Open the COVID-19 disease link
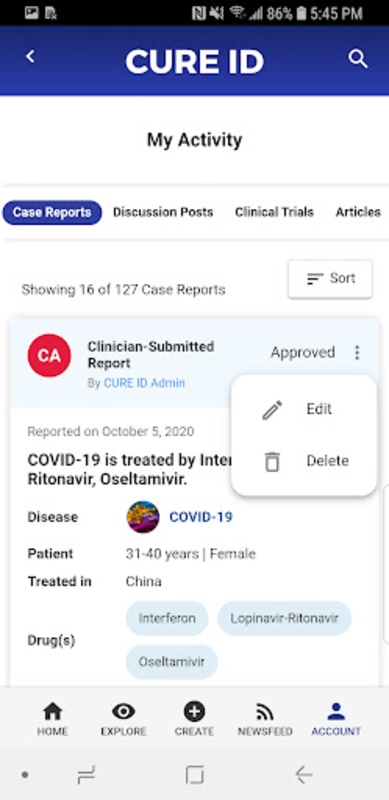389x800 pixels. pos(201,517)
